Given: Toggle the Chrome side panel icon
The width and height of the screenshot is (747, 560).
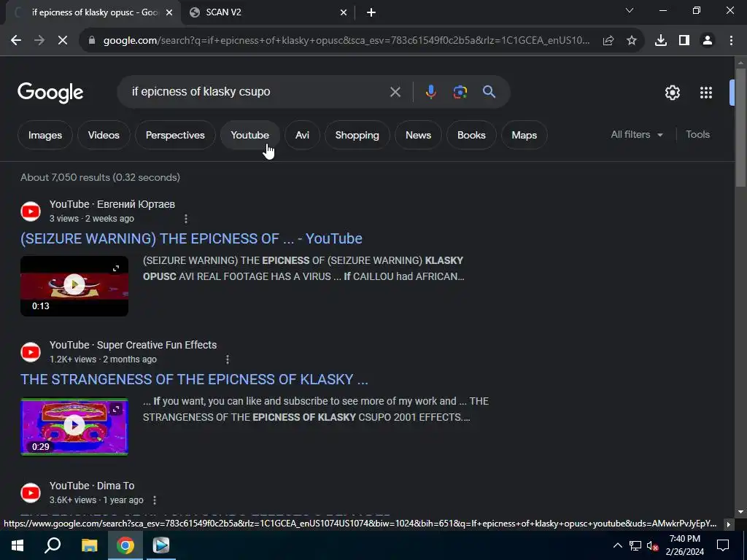Looking at the screenshot, I should [x=684, y=41].
